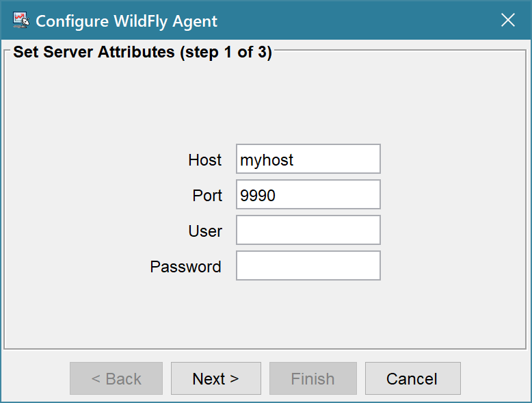Proceed with the Next > button
Screen dimensions: 532x403
tap(216, 378)
